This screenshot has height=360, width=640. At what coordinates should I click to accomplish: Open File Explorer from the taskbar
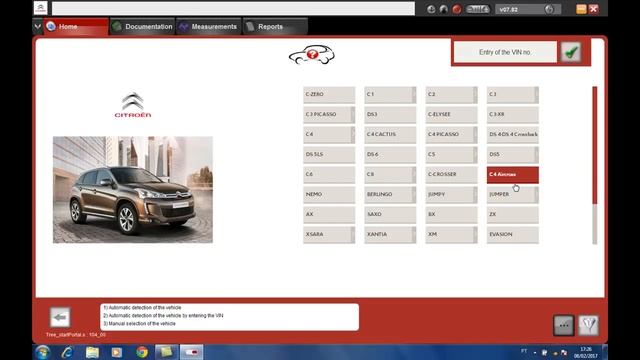click(x=92, y=352)
